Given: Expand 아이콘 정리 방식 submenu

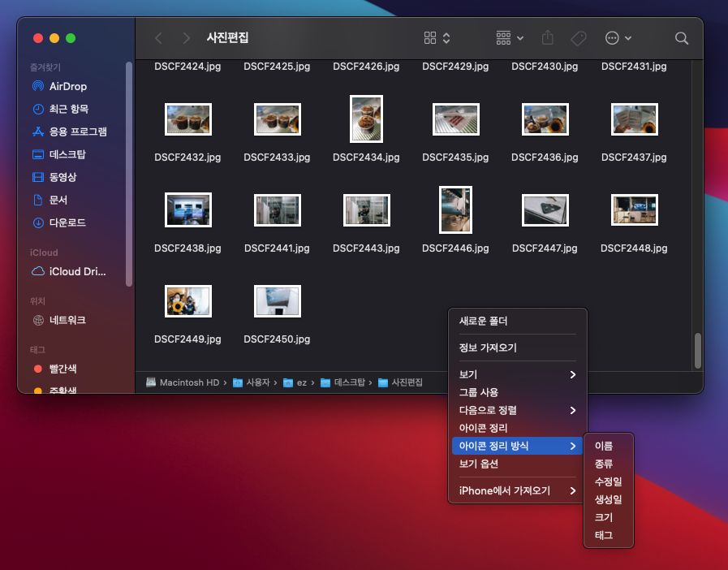Looking at the screenshot, I should click(517, 447).
